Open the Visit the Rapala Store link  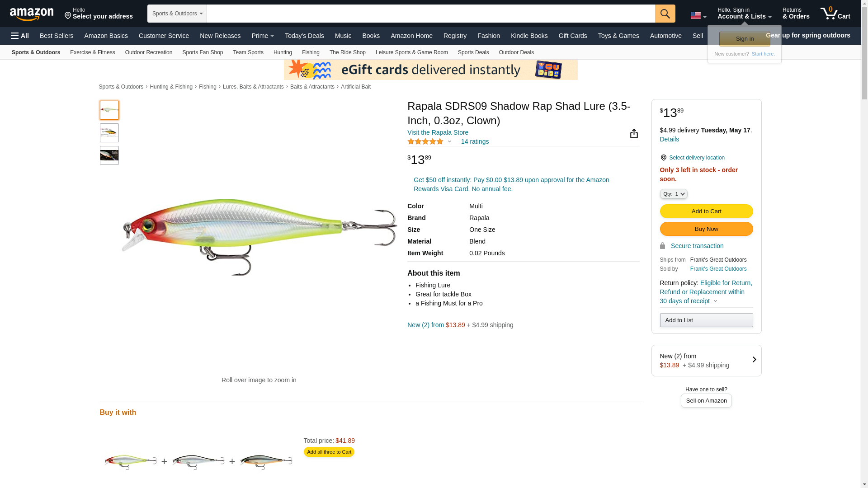click(x=438, y=132)
